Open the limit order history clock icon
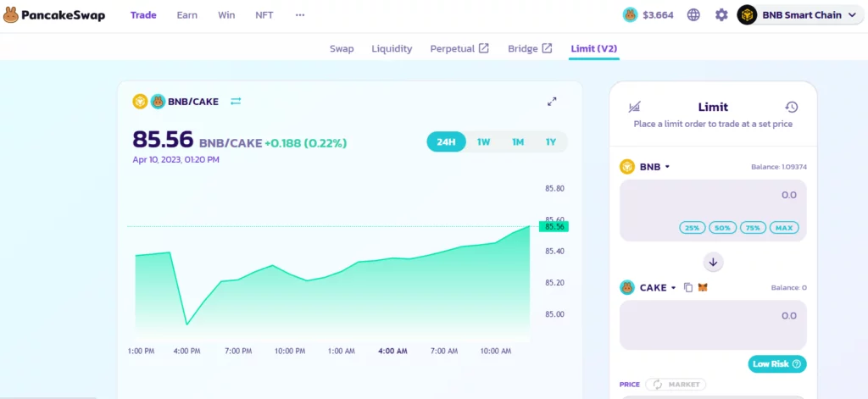This screenshot has height=399, width=868. [792, 107]
